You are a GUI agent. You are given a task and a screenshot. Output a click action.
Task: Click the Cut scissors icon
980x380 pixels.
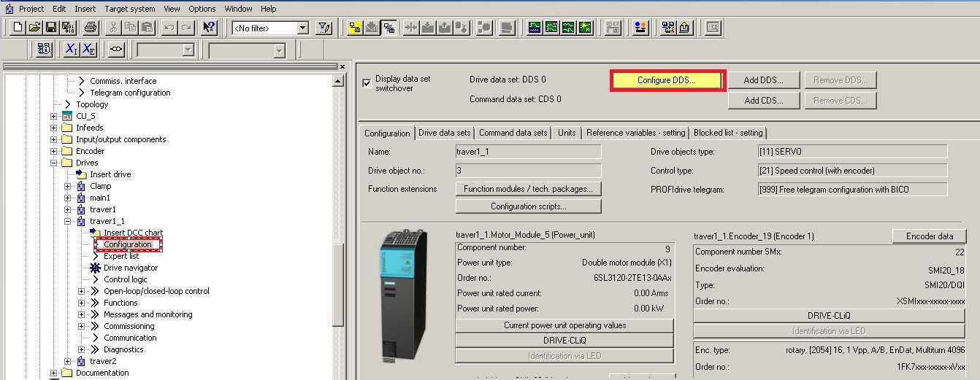pyautogui.click(x=113, y=28)
